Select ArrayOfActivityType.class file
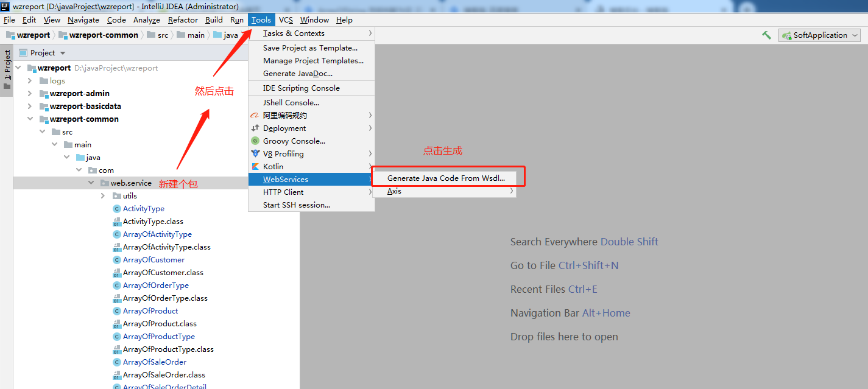The image size is (868, 389). click(x=167, y=247)
